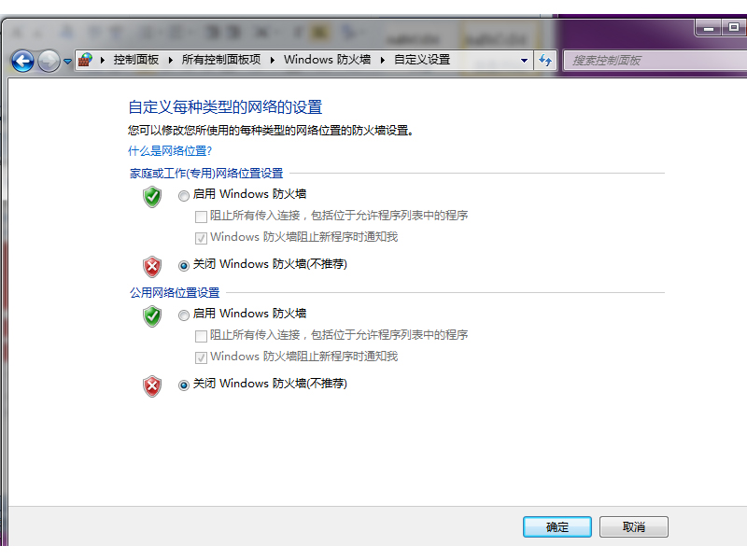Maximize the control panel window
The image size is (747, 560).
[734, 28]
